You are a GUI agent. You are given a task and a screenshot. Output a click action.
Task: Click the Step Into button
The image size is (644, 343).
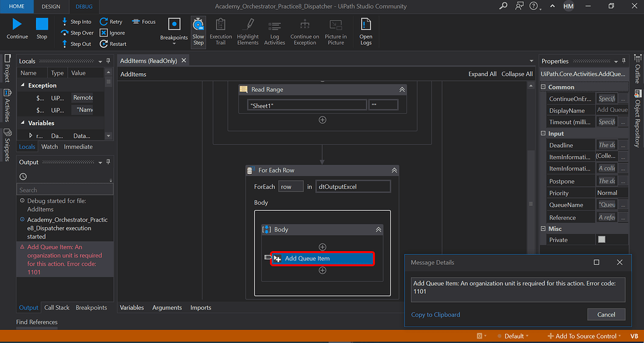pyautogui.click(x=77, y=22)
